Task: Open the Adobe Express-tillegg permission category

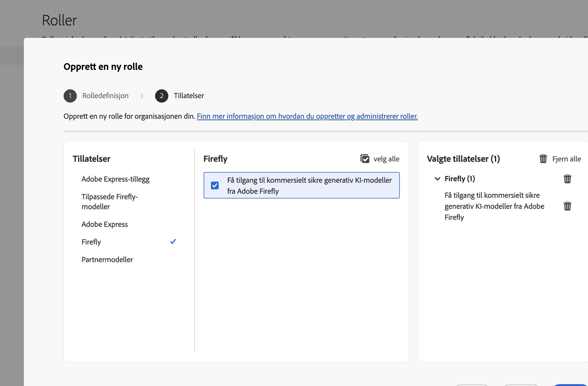Action: (115, 179)
